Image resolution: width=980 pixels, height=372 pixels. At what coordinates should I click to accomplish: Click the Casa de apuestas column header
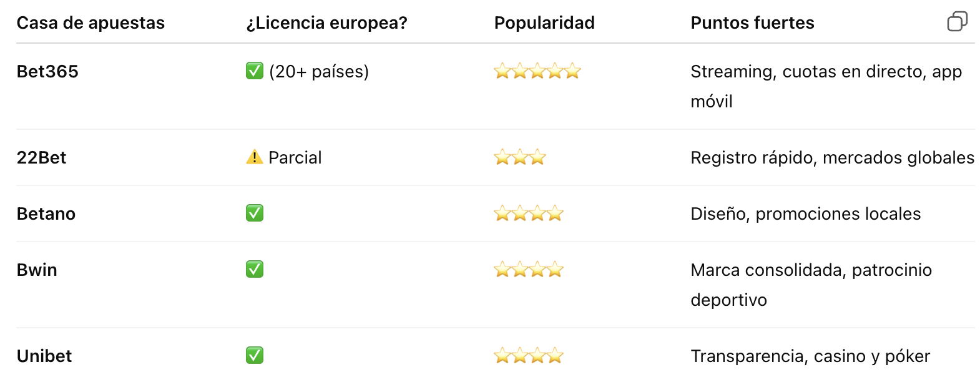[91, 23]
